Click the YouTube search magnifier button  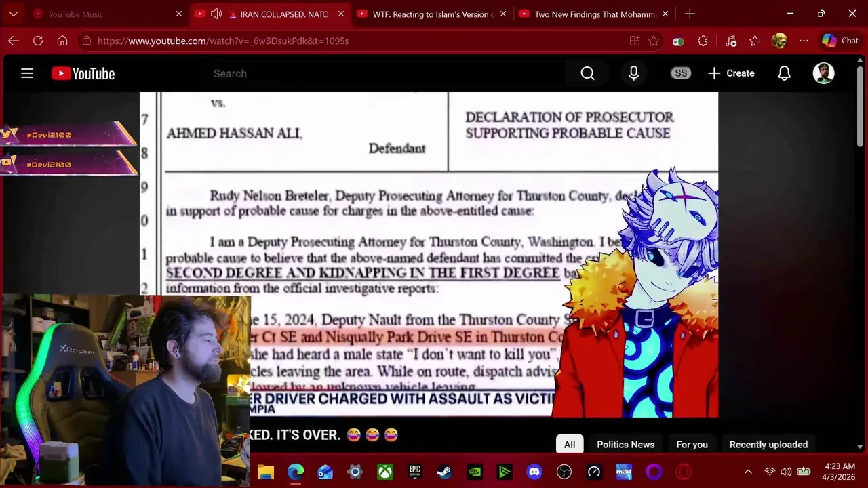pyautogui.click(x=587, y=73)
